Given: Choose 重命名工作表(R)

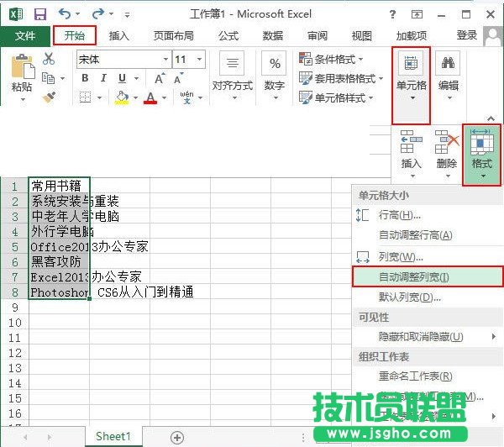Looking at the screenshot, I should (x=428, y=376).
